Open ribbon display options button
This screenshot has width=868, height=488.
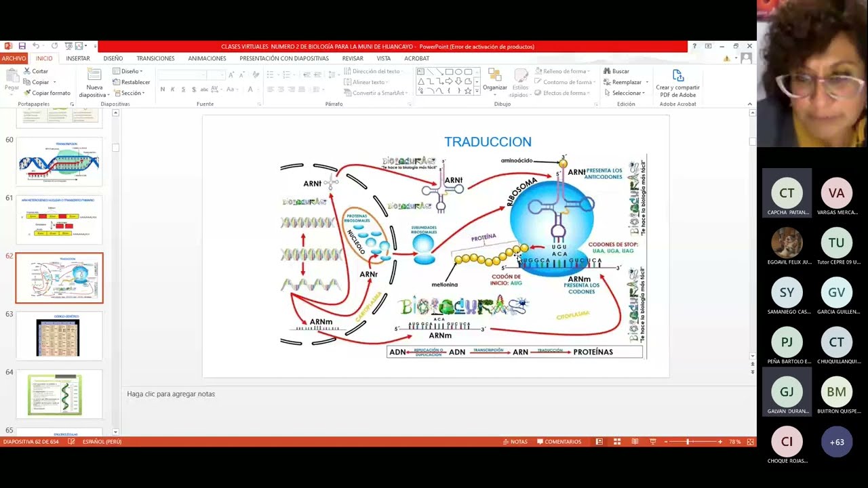pyautogui.click(x=708, y=46)
